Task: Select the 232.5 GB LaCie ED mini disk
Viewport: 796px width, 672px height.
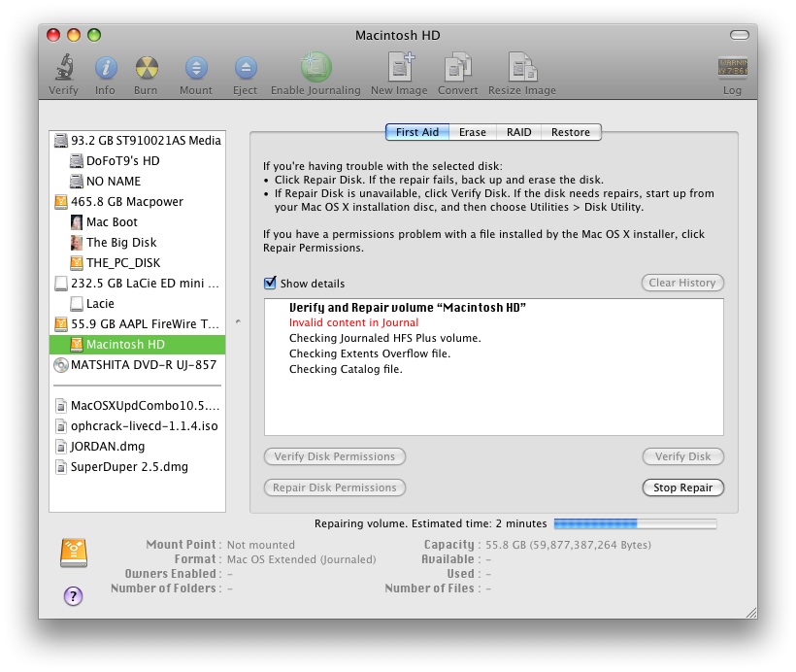Action: point(138,283)
